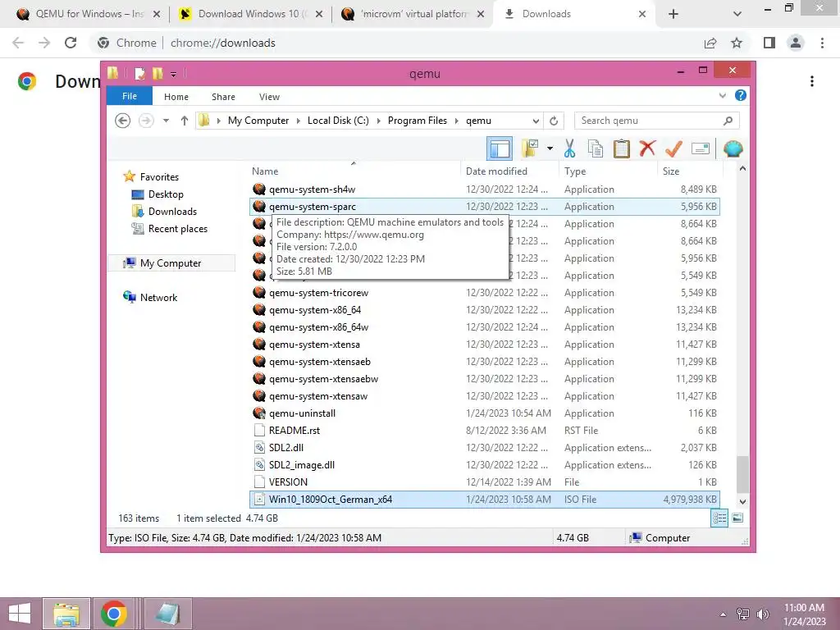Viewport: 840px width, 630px height.
Task: Click the Rename icon in the toolbar
Action: point(701,148)
